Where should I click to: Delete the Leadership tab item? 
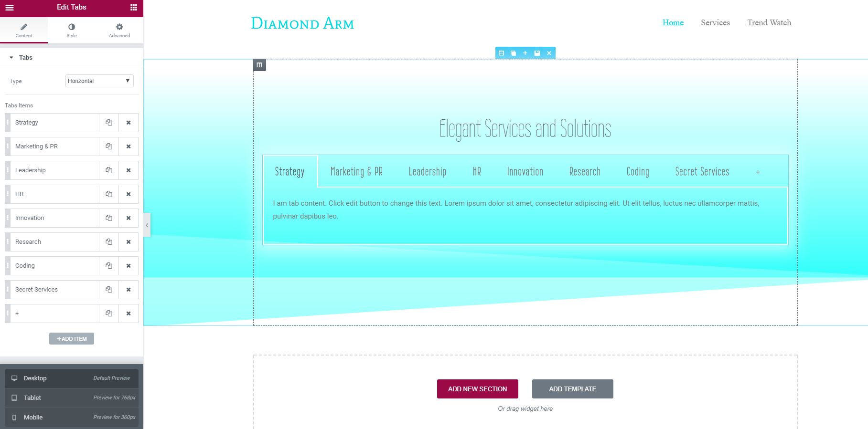pyautogui.click(x=129, y=170)
